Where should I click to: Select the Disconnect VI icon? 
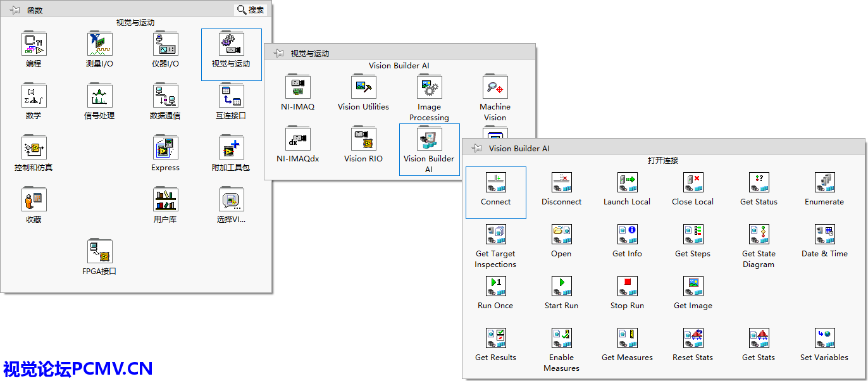pos(561,183)
